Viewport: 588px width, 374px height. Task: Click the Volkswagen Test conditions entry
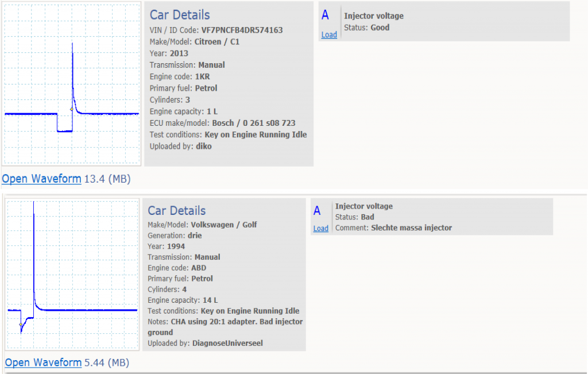(x=223, y=311)
